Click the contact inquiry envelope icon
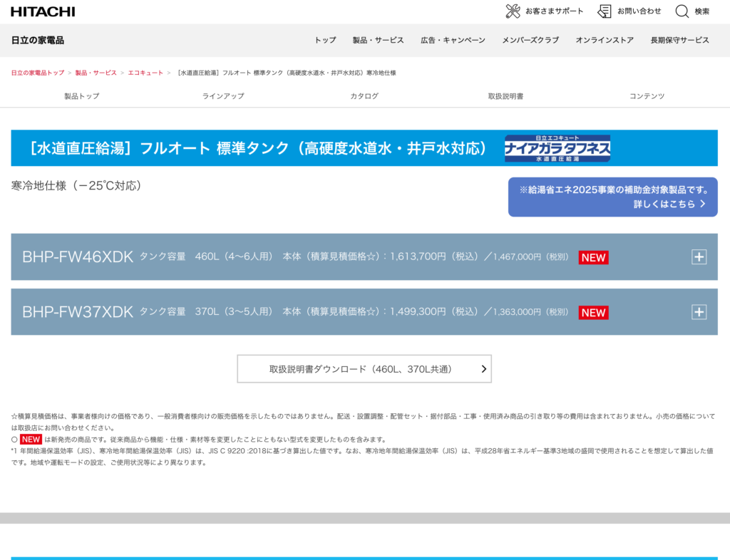Image resolution: width=730 pixels, height=560 pixels. click(x=605, y=11)
